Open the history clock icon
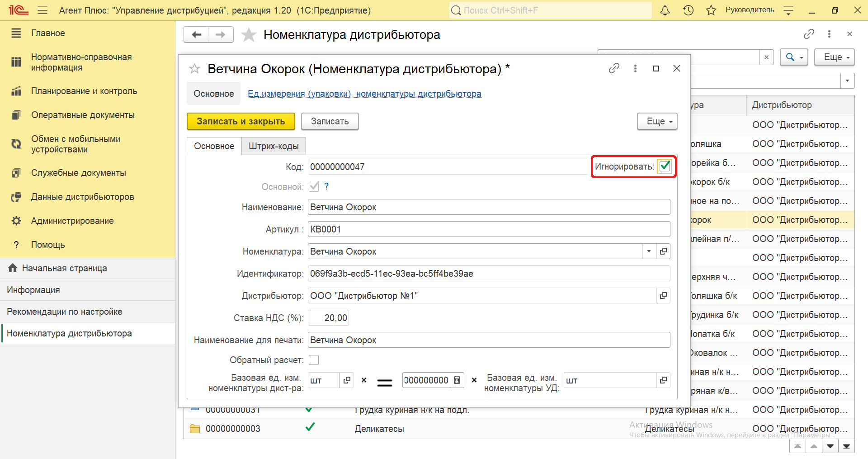Image resolution: width=868 pixels, height=459 pixels. [x=688, y=10]
